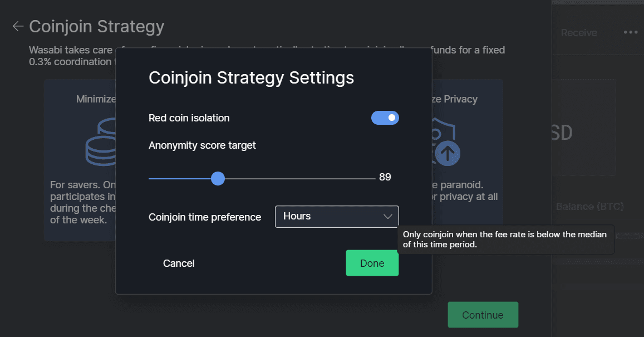Toggle off Red coin isolation switch
This screenshot has height=337, width=644.
coord(385,118)
